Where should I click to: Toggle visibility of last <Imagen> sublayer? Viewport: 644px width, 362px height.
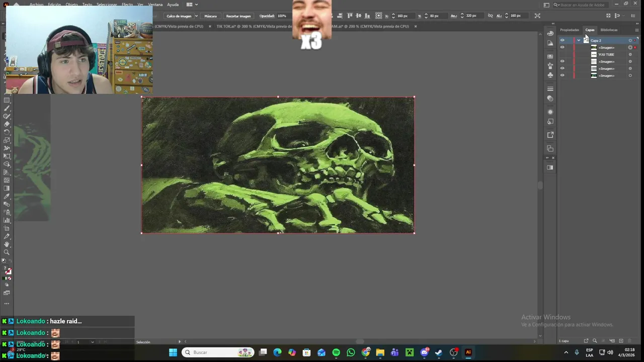tap(562, 75)
